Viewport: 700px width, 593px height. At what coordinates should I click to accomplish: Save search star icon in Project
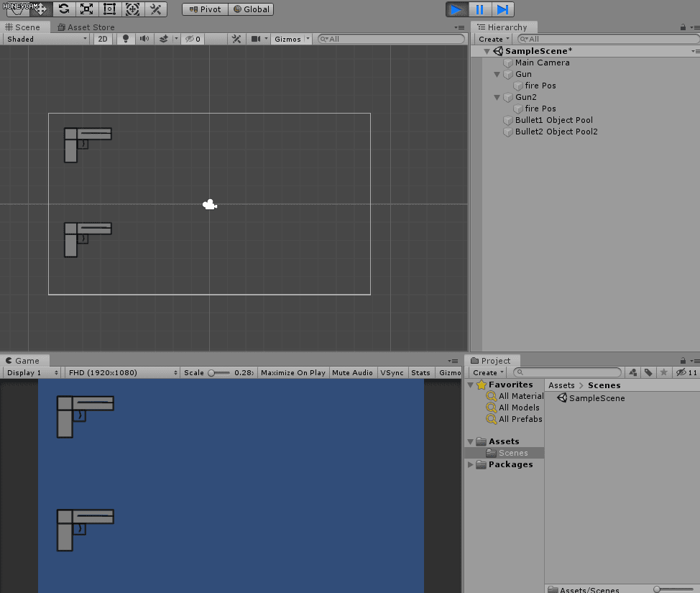(x=664, y=372)
